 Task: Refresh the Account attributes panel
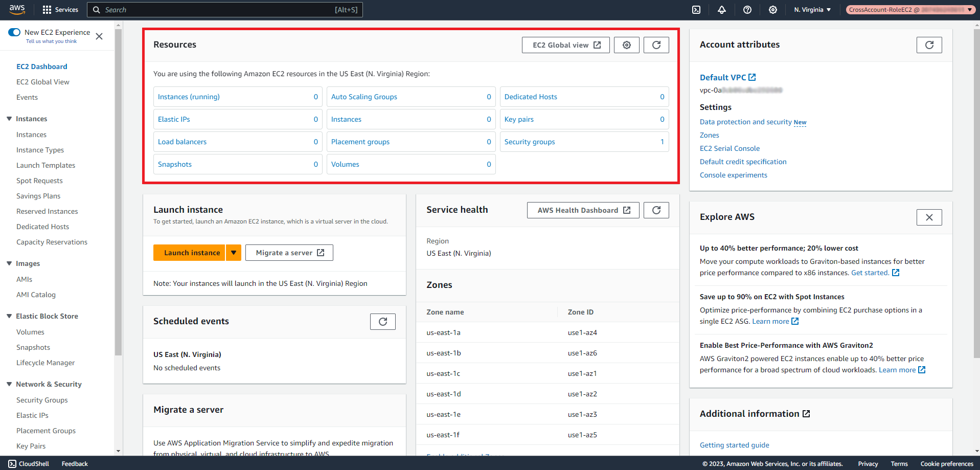pyautogui.click(x=929, y=45)
